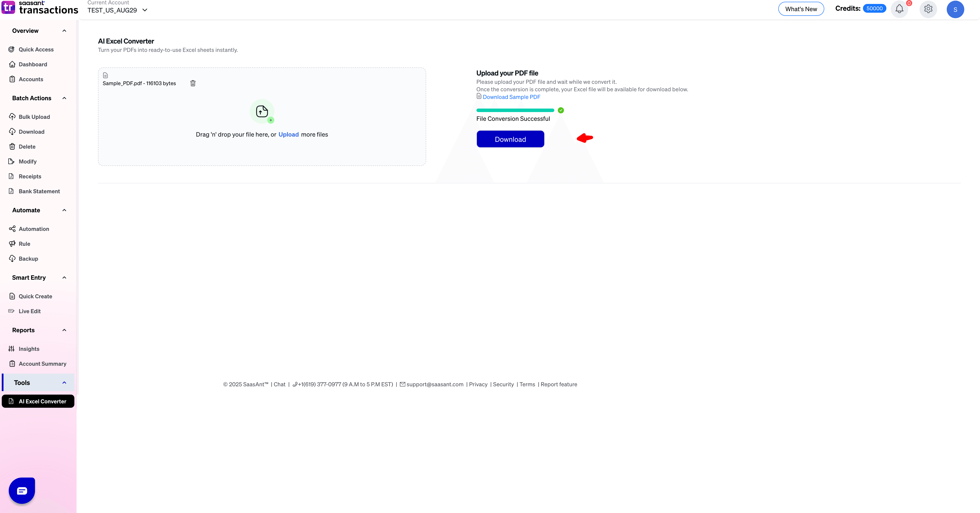Click the Accounts clipboard icon

click(x=12, y=79)
